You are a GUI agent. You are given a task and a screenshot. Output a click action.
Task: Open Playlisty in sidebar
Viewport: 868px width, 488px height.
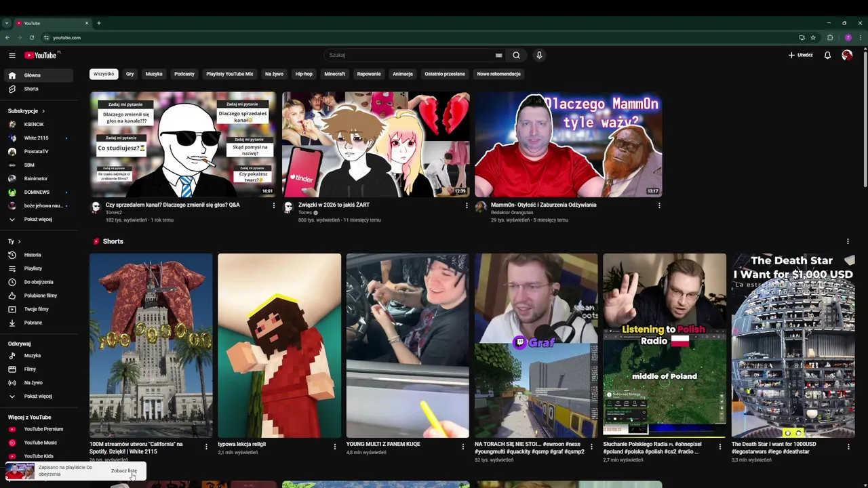pos(38,268)
